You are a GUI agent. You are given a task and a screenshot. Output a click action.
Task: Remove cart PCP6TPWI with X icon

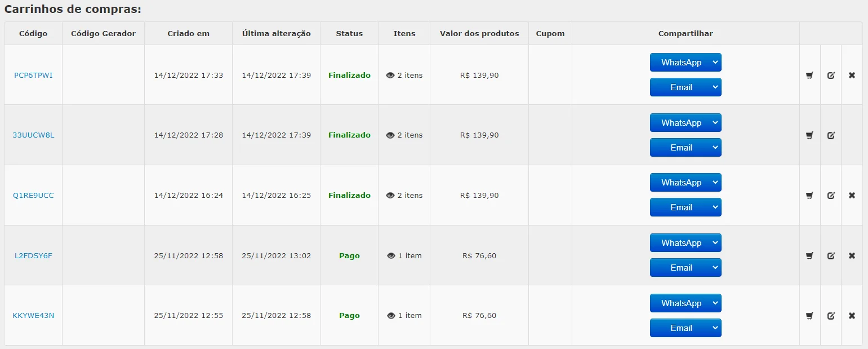[x=852, y=75]
